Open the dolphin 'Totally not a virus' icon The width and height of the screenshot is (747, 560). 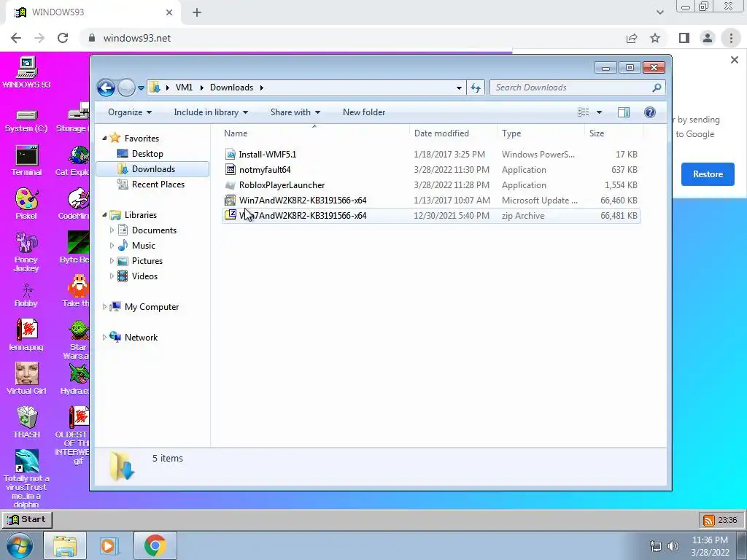tap(26, 479)
